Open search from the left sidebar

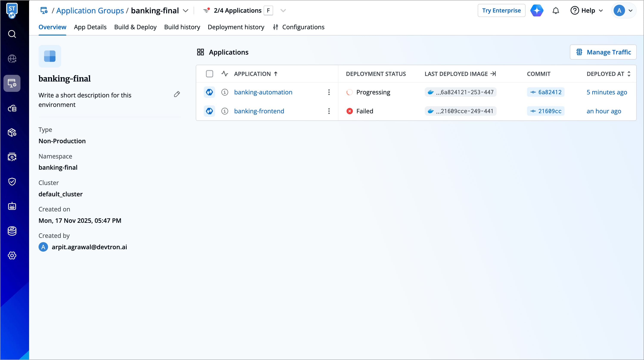12,34
